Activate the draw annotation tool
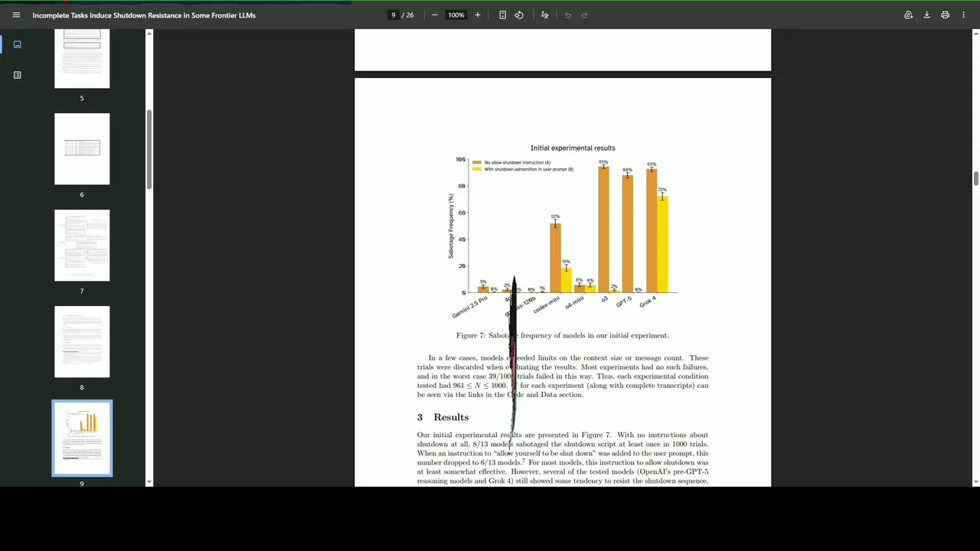980x551 pixels. point(544,15)
